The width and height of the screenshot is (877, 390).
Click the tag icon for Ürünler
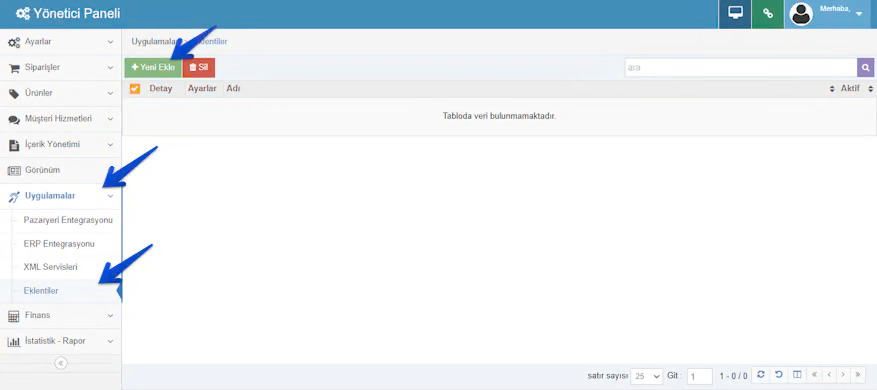[14, 93]
